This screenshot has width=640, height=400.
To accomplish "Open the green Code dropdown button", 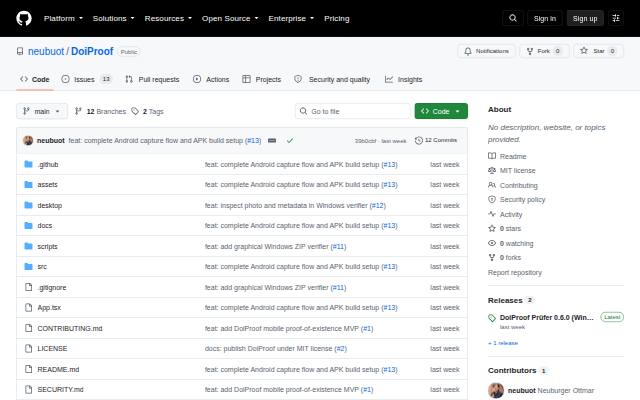I will 441,111.
